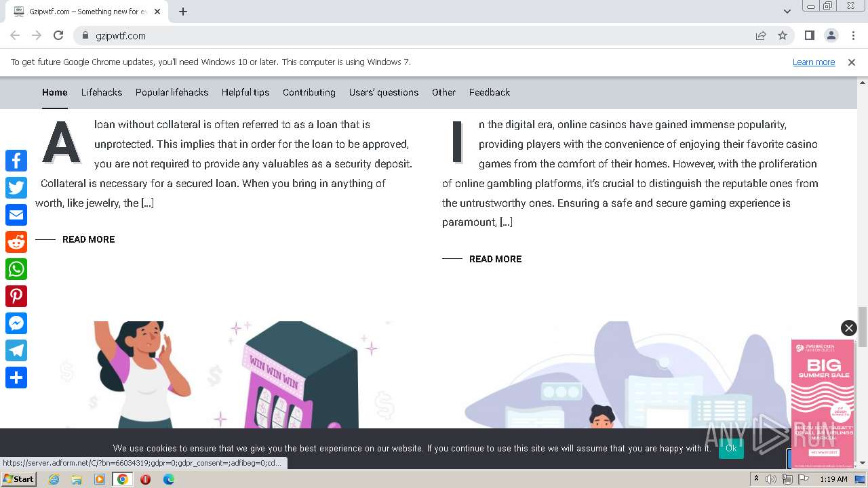
Task: Go forward in browser history
Action: coord(37,35)
